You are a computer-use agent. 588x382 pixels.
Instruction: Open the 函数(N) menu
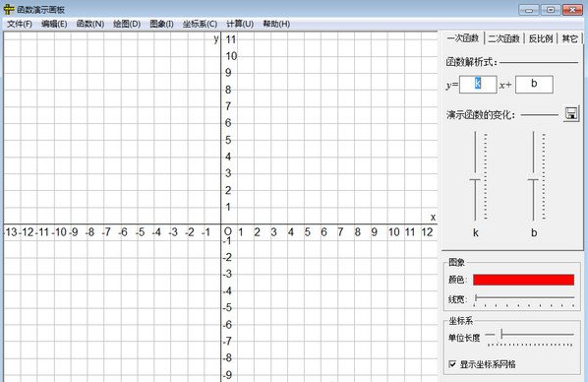click(90, 24)
